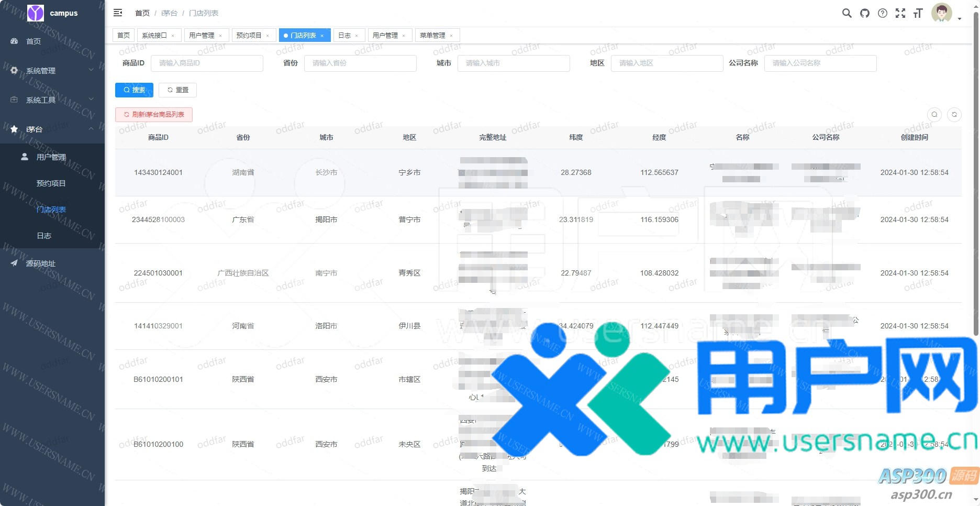980x506 pixels.
Task: Click the 湖南省 province cell
Action: pos(243,172)
